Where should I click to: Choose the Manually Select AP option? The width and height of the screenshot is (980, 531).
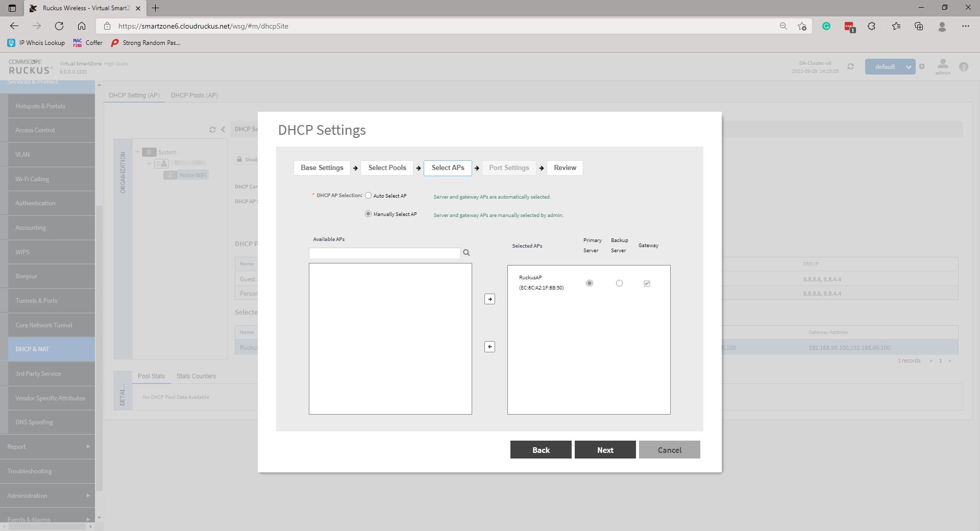[x=368, y=214]
